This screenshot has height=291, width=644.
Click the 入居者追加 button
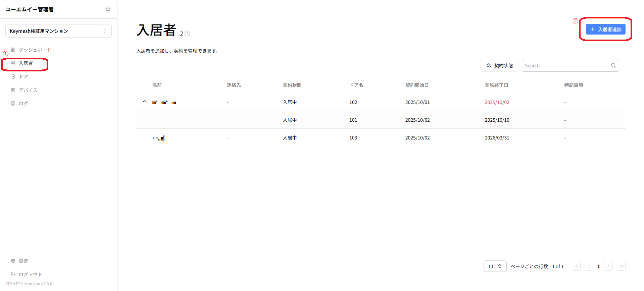[605, 29]
